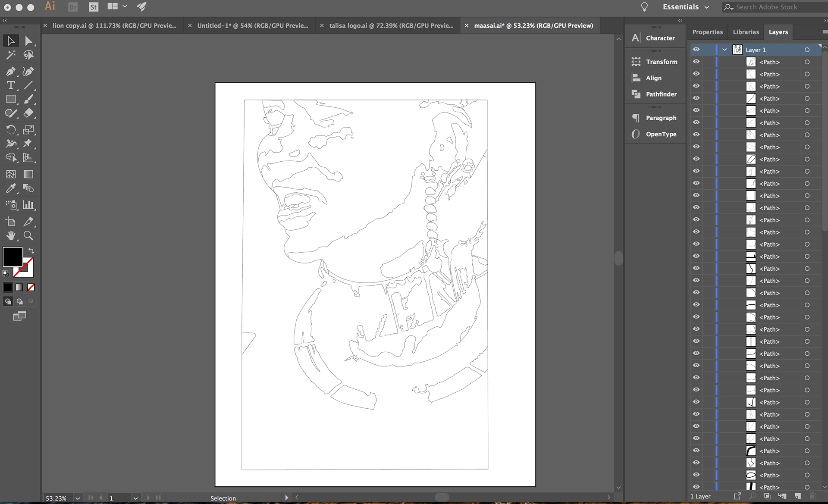Select the Zoom tool
Viewport: 828px width, 504px height.
pyautogui.click(x=28, y=235)
